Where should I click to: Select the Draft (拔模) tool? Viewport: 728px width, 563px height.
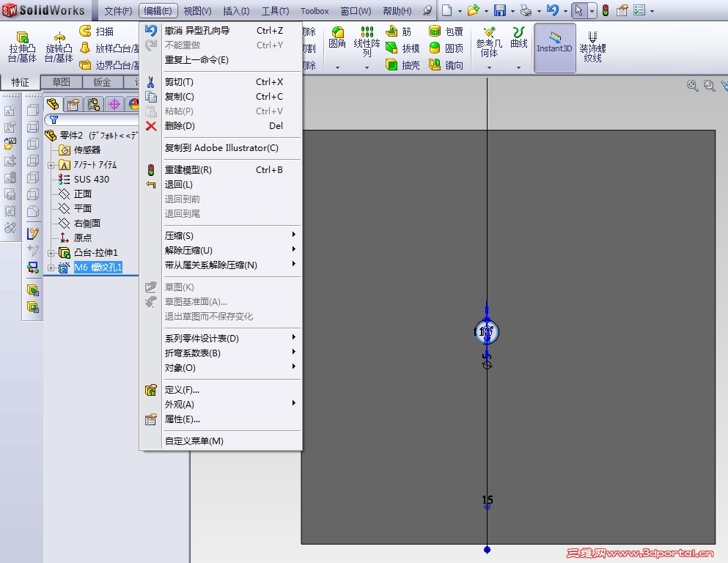pos(402,48)
